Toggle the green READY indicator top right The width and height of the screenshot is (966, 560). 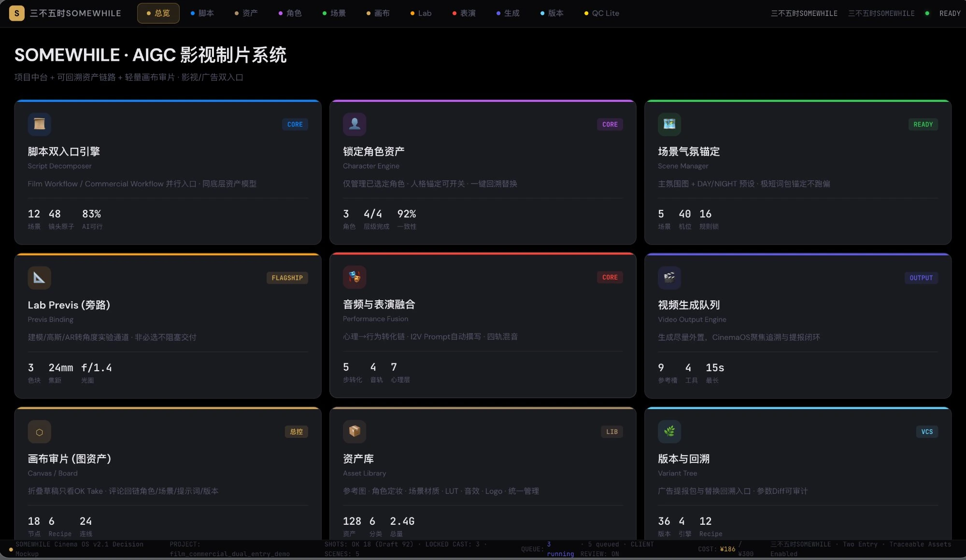927,13
